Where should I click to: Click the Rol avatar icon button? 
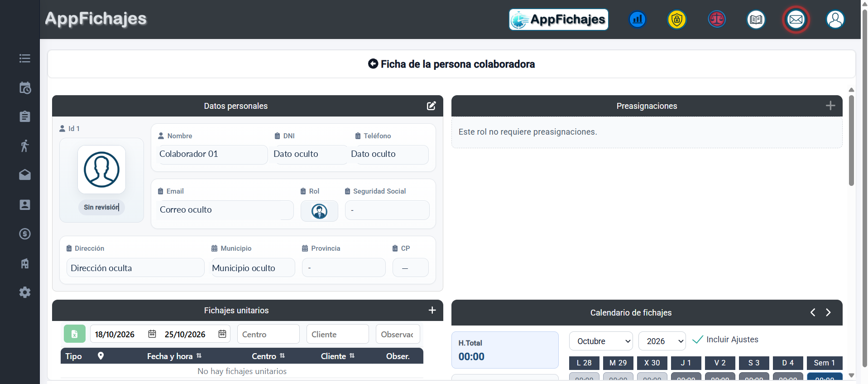point(319,211)
